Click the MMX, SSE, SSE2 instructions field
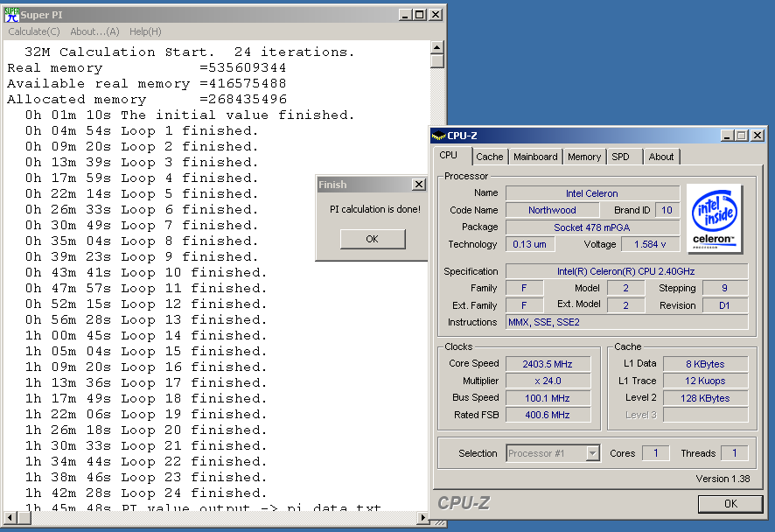Image resolution: width=775 pixels, height=532 pixels. coord(626,322)
